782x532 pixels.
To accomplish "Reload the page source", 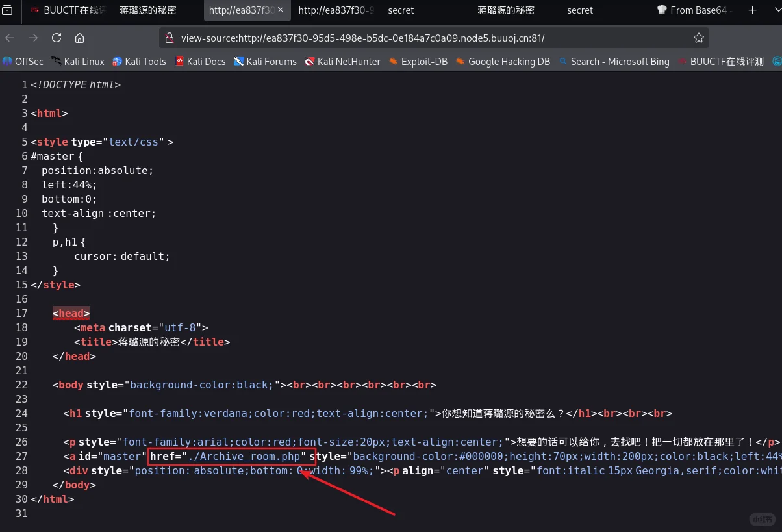I will (57, 38).
